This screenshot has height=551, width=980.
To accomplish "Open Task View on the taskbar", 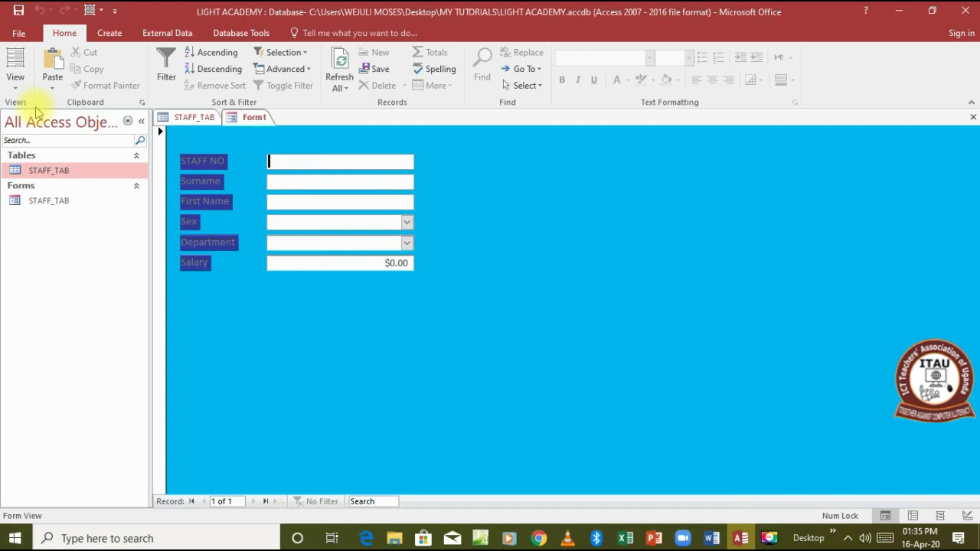I will tap(332, 538).
